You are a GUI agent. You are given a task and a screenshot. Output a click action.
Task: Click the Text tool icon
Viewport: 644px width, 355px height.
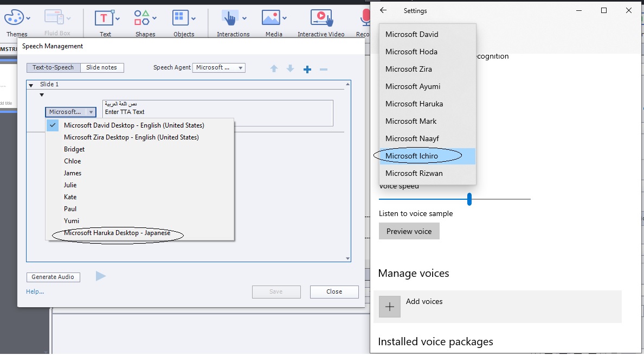pos(104,18)
